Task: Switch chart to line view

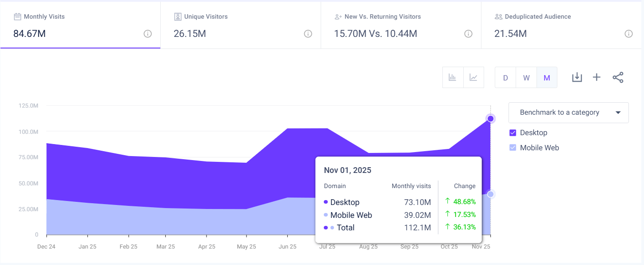Action: pyautogui.click(x=473, y=77)
